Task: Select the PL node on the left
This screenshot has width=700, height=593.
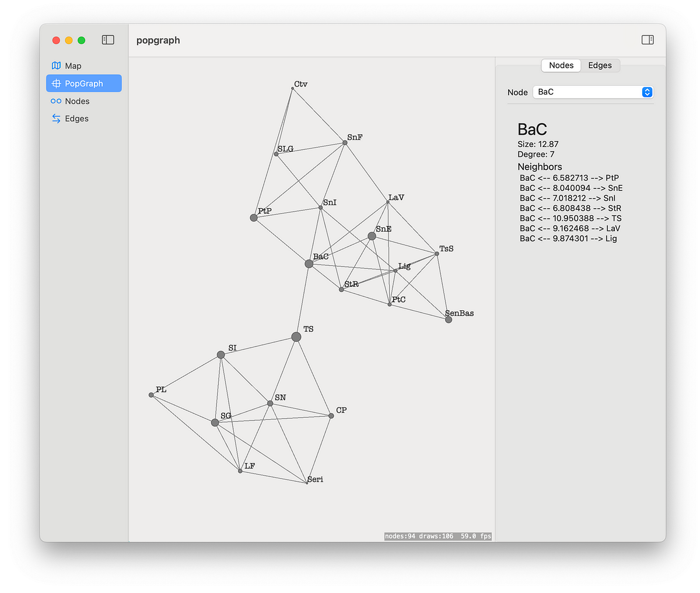Action: click(x=151, y=395)
